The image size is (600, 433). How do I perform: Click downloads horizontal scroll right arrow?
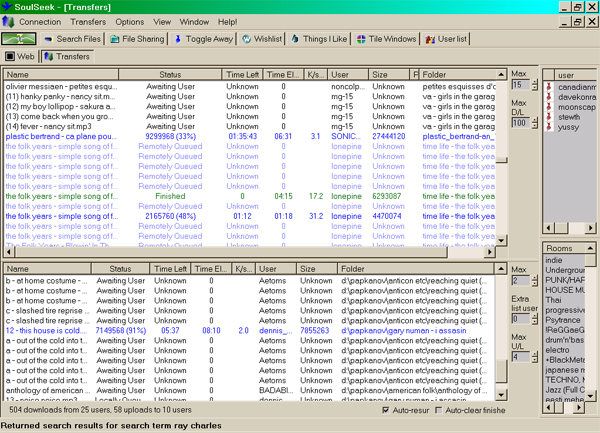490,252
